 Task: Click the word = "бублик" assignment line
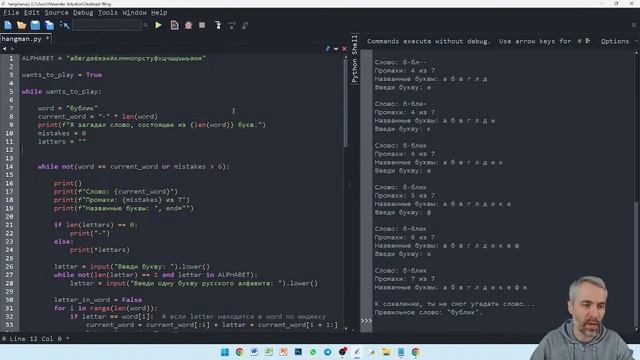point(68,108)
